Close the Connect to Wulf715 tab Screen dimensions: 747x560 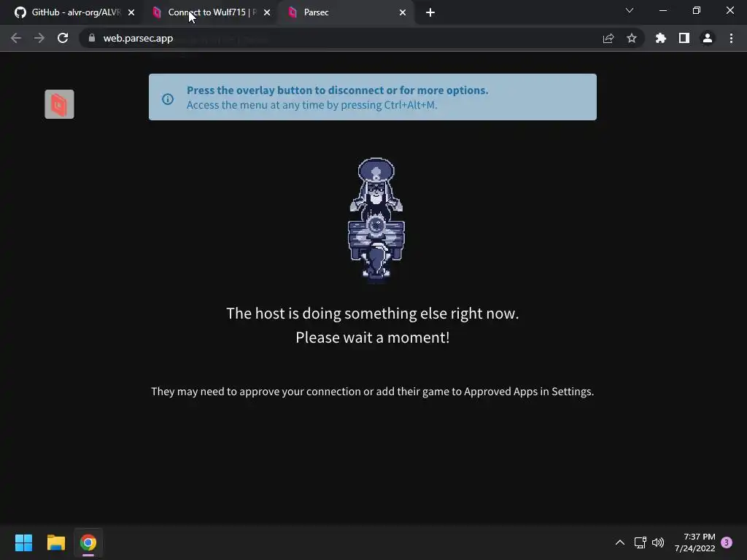(x=267, y=12)
